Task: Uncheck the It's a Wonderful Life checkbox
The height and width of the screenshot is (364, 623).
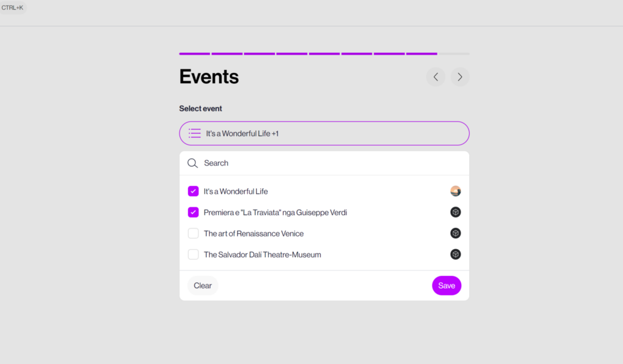Action: pyautogui.click(x=193, y=191)
